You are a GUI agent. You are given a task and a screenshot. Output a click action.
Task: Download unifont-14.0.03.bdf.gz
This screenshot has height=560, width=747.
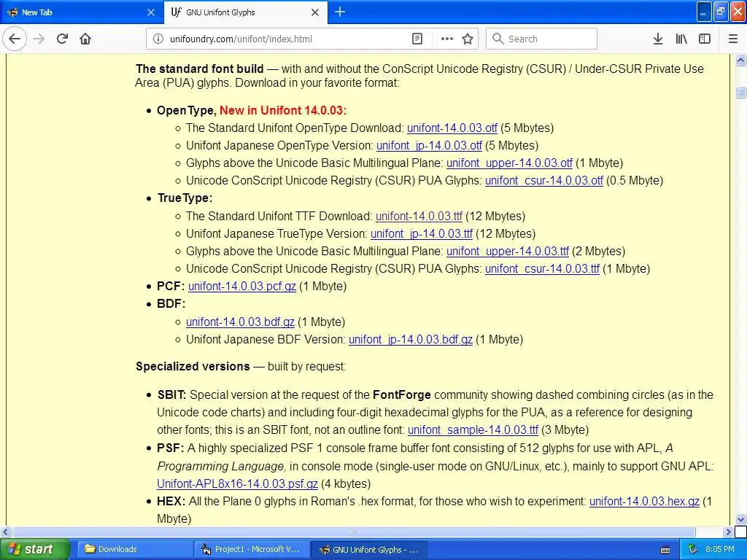(240, 322)
